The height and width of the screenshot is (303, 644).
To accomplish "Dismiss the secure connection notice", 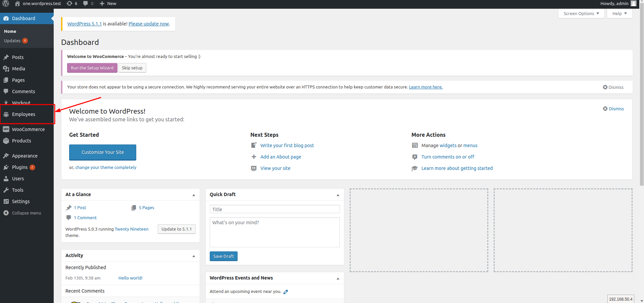I will 613,87.
